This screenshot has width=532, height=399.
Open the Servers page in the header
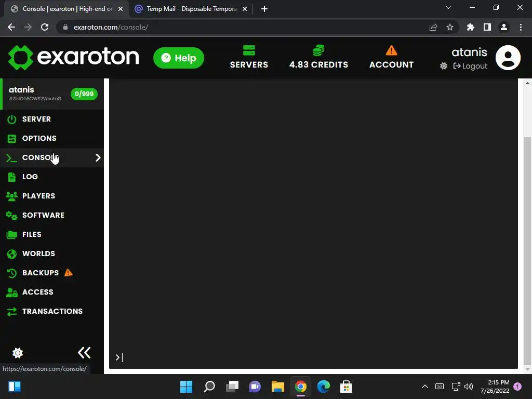249,57
